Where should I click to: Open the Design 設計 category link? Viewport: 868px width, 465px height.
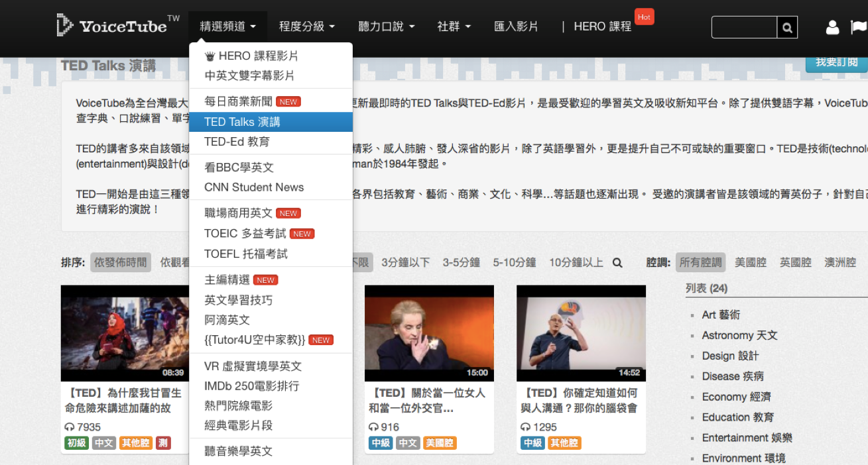tap(730, 356)
